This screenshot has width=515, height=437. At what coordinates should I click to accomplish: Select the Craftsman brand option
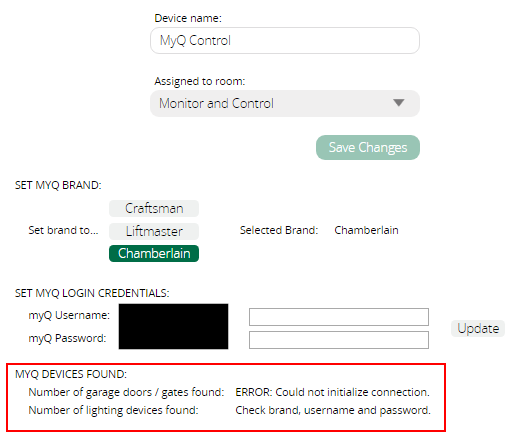coord(154,208)
